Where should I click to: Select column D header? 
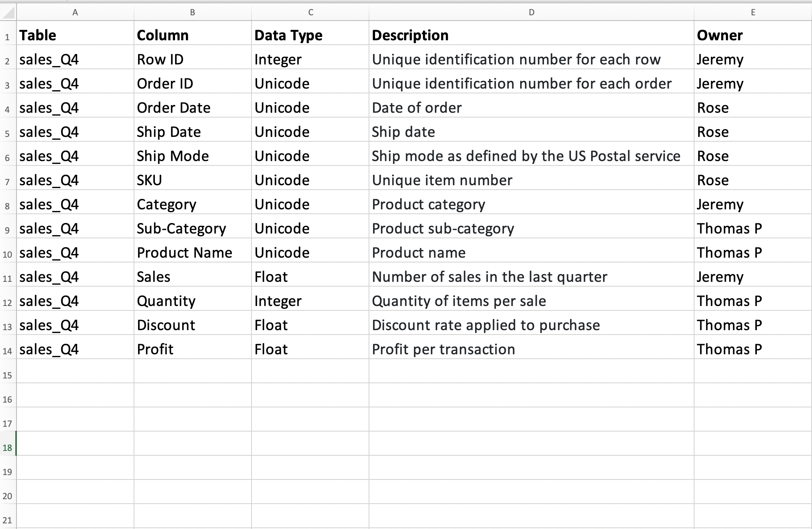(531, 12)
